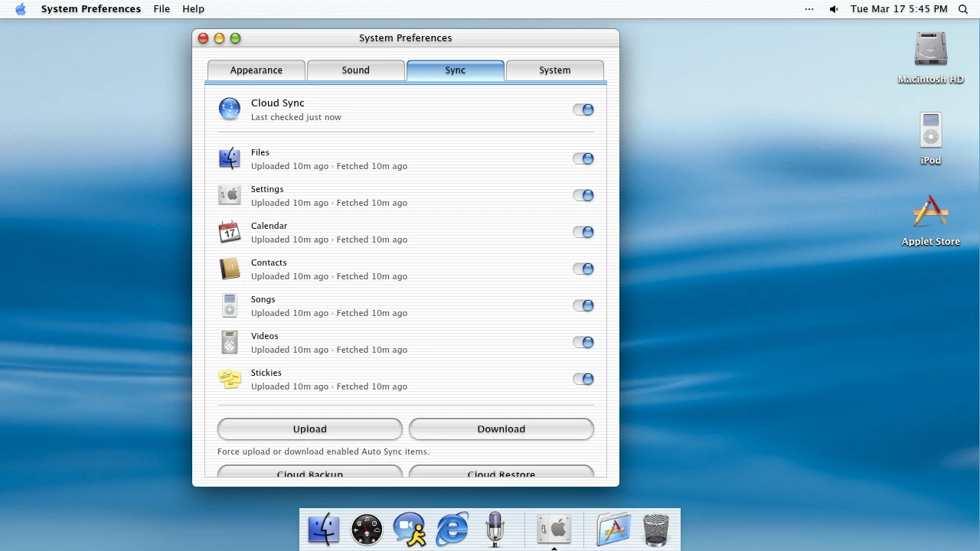Screen dimensions: 980x551
Task: Click the Upload button
Action: [310, 429]
